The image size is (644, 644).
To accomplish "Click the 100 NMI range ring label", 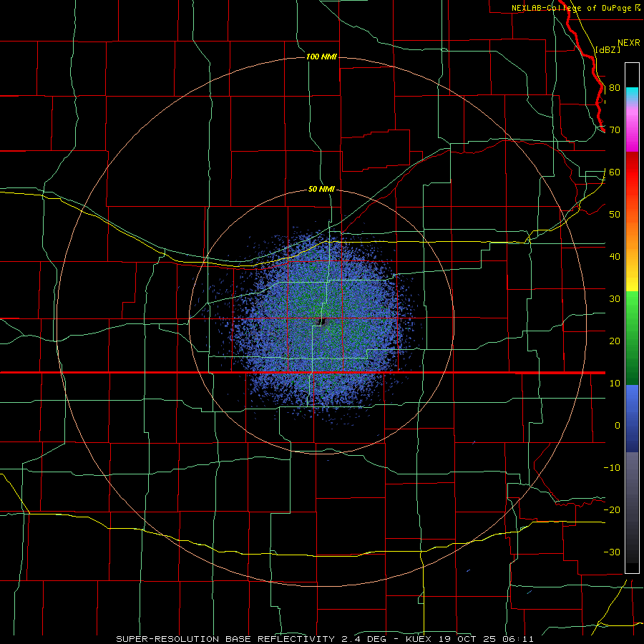I will (321, 57).
